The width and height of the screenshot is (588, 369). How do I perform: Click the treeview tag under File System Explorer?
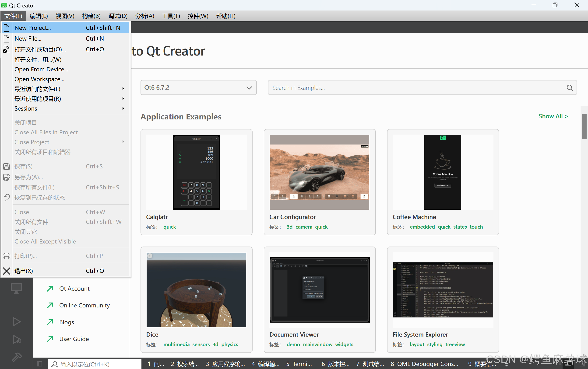pos(455,344)
